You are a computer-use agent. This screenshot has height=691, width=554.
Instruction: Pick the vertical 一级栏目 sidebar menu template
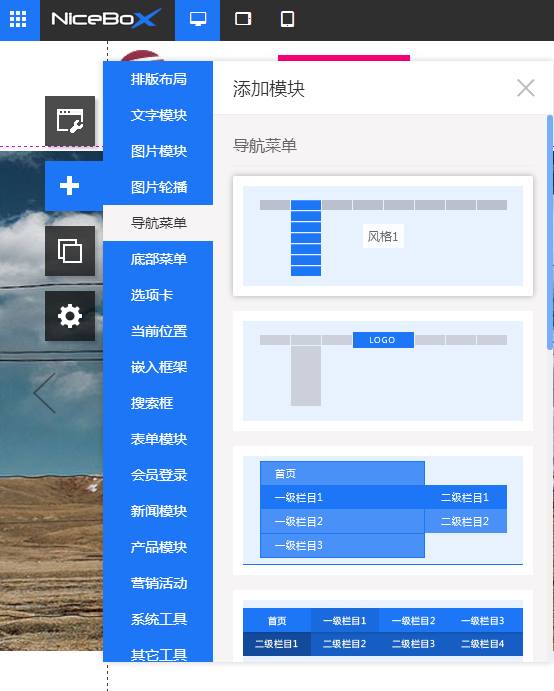pos(383,510)
